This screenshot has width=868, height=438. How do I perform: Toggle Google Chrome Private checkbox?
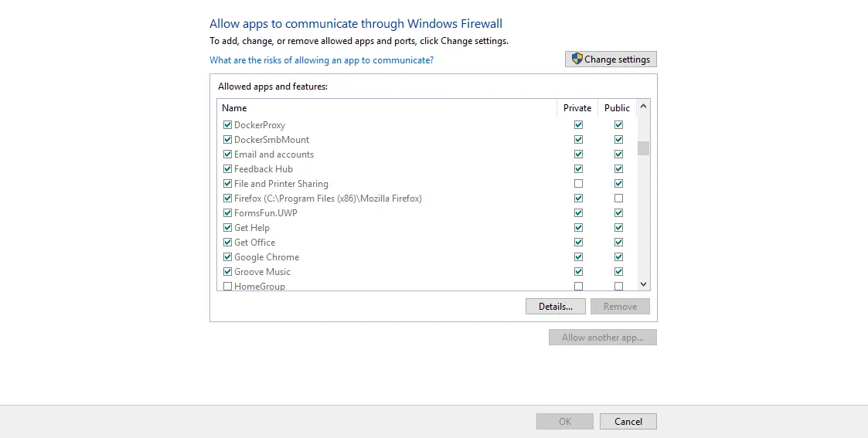coord(578,256)
